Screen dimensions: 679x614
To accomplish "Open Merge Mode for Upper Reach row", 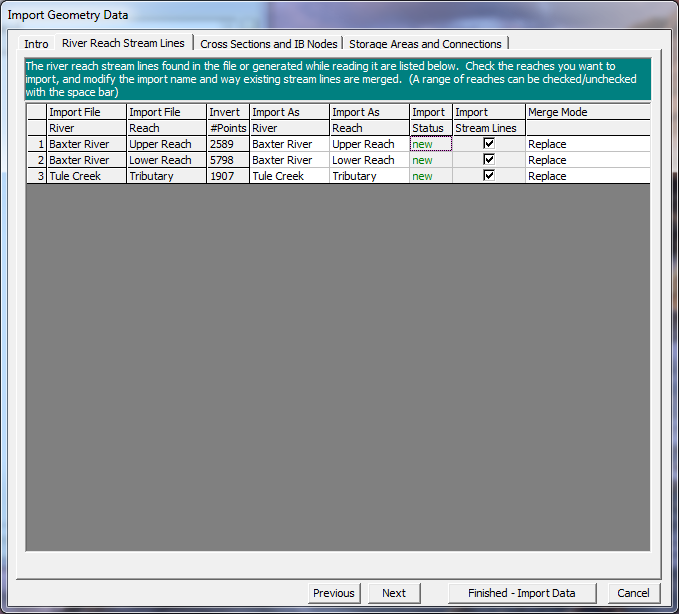I will point(587,144).
